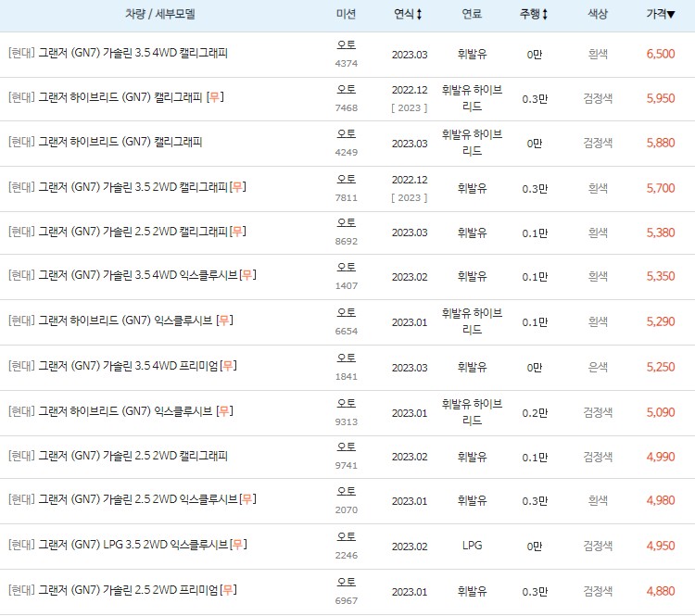Toggle 가격 descending sort arrow

coord(671,15)
